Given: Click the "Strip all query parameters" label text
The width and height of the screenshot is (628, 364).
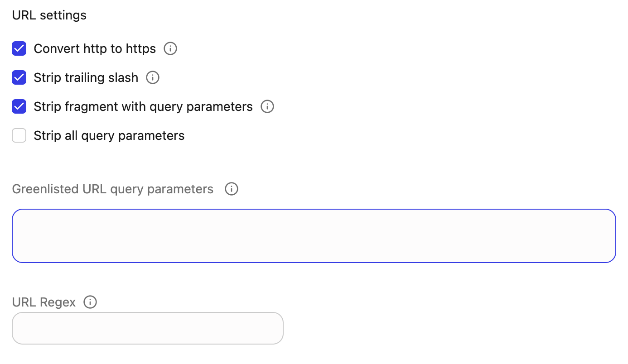Looking at the screenshot, I should click(109, 135).
